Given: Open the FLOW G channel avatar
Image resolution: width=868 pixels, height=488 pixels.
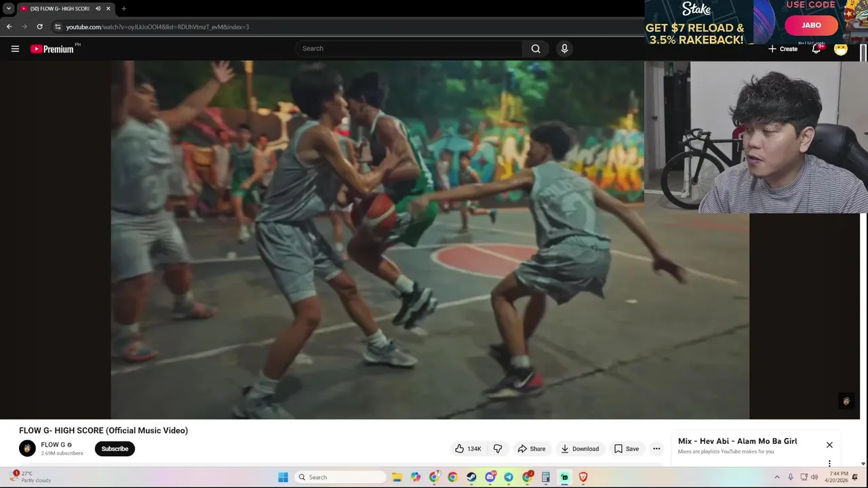Looking at the screenshot, I should 27,449.
